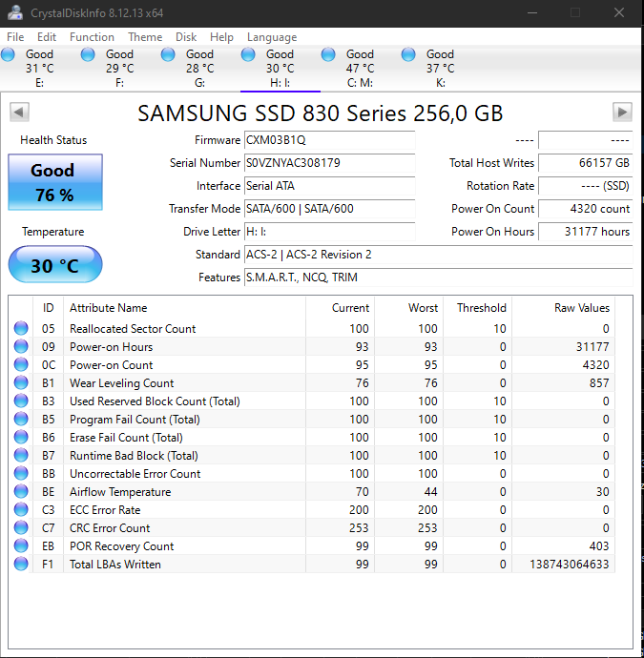Click the Raw Values column header
Image resolution: width=644 pixels, height=658 pixels.
coord(564,308)
